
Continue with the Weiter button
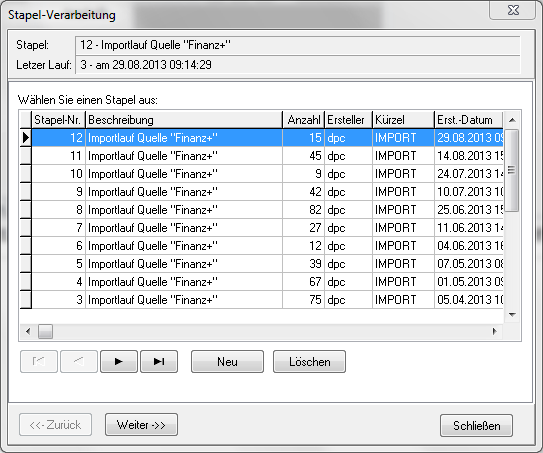[x=141, y=425]
